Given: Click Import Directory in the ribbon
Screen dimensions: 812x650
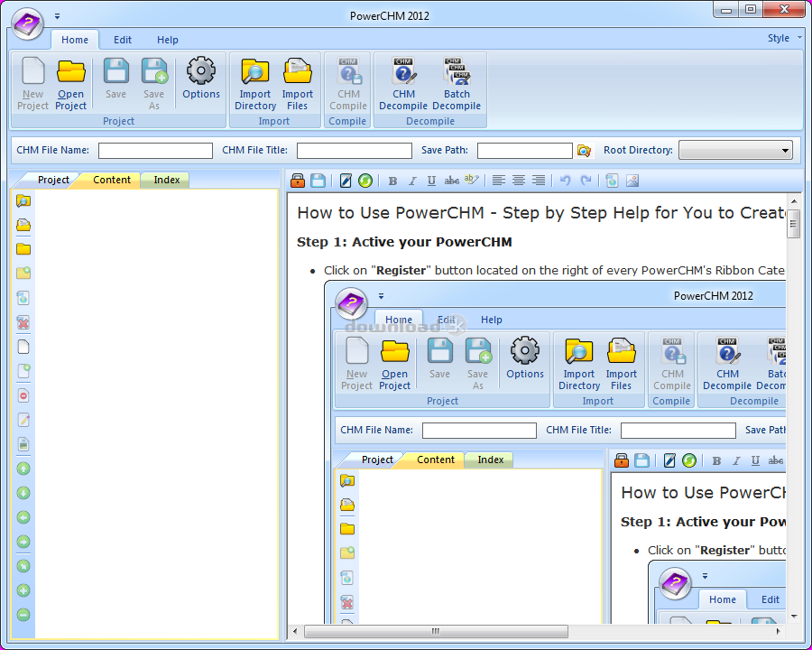Looking at the screenshot, I should [255, 83].
